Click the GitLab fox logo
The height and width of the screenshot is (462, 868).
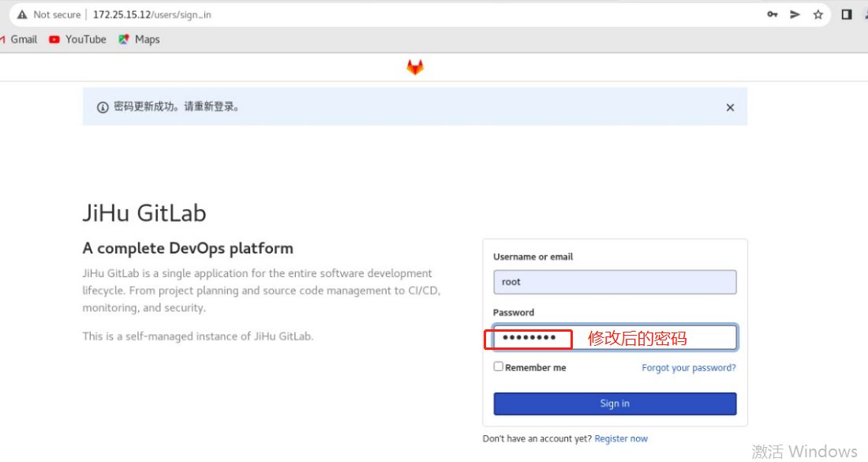click(414, 67)
